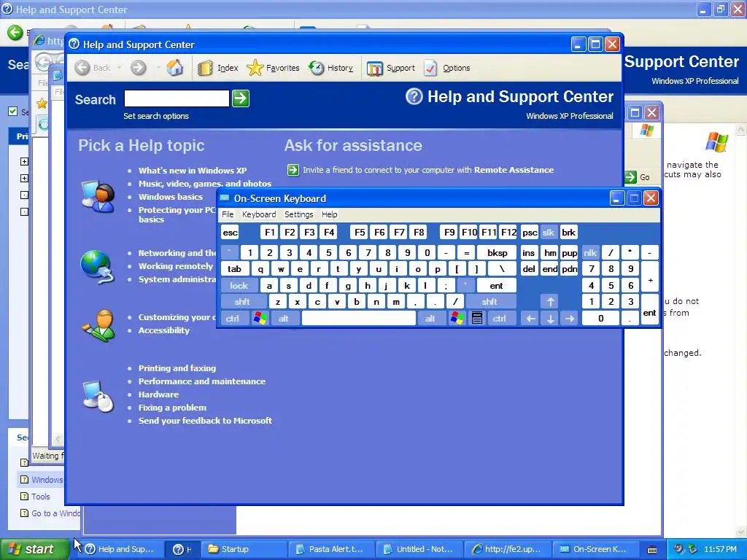Open Send your feedback to Microsoft

coord(205,421)
